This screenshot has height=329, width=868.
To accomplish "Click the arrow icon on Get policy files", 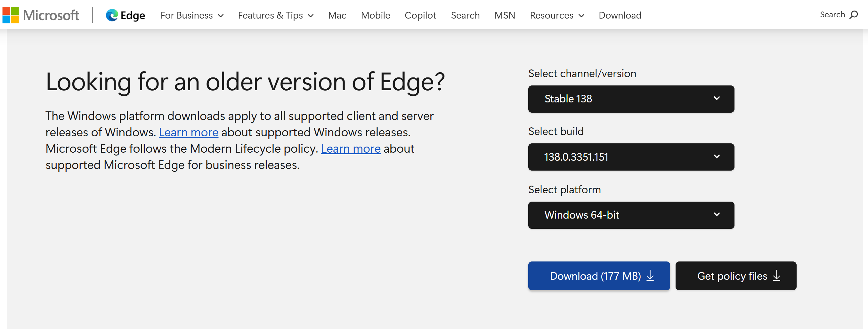I will coord(776,276).
